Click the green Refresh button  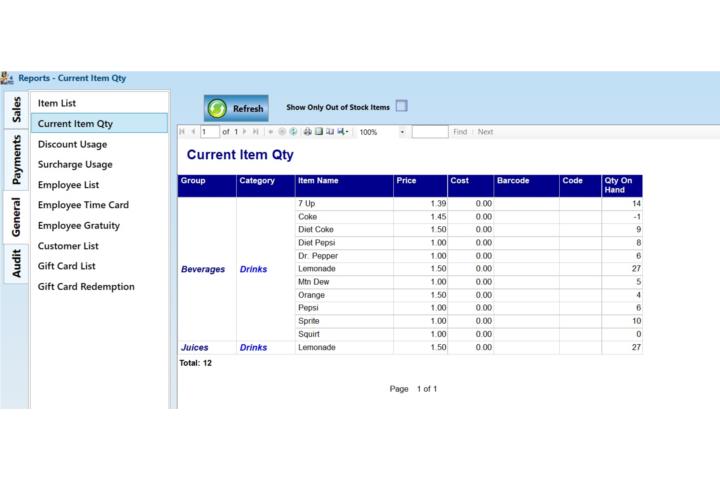click(236, 108)
